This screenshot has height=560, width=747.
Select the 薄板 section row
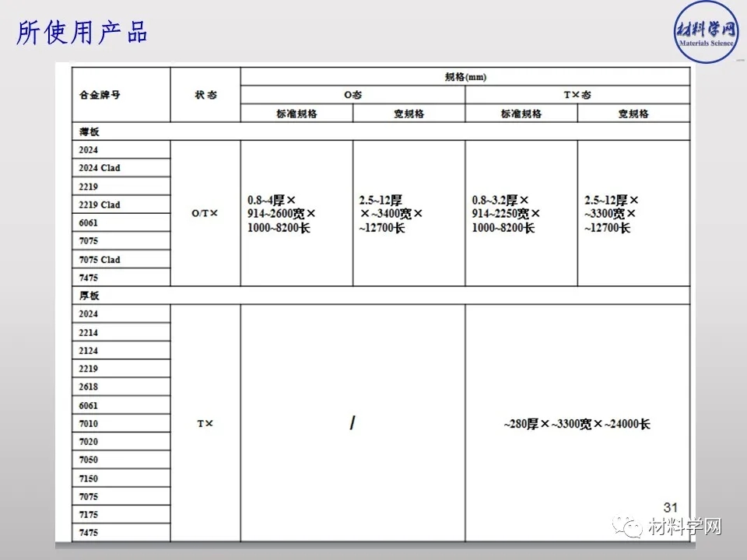point(89,131)
